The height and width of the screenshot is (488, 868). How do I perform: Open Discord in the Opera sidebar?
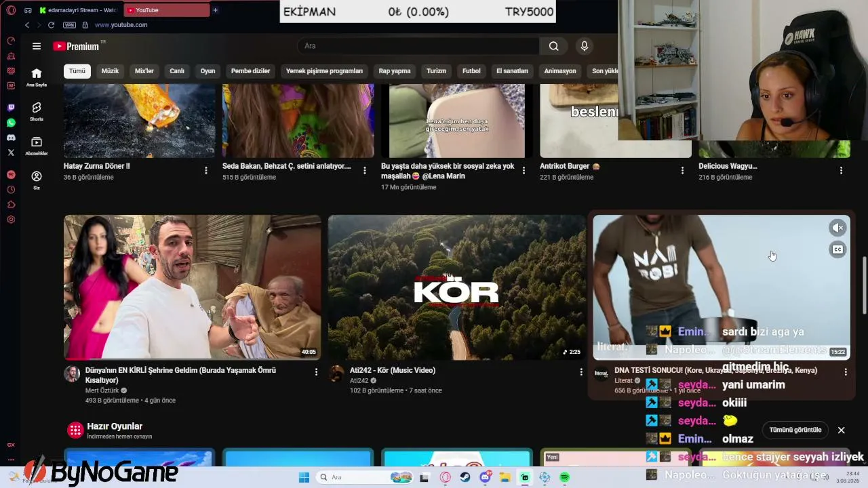tap(11, 138)
